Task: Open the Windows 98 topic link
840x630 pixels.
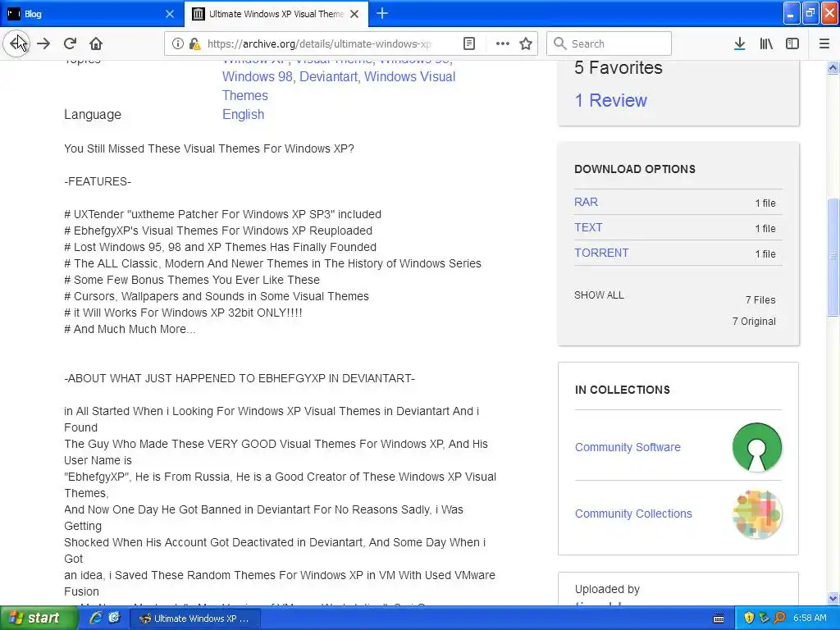Action: tap(257, 76)
